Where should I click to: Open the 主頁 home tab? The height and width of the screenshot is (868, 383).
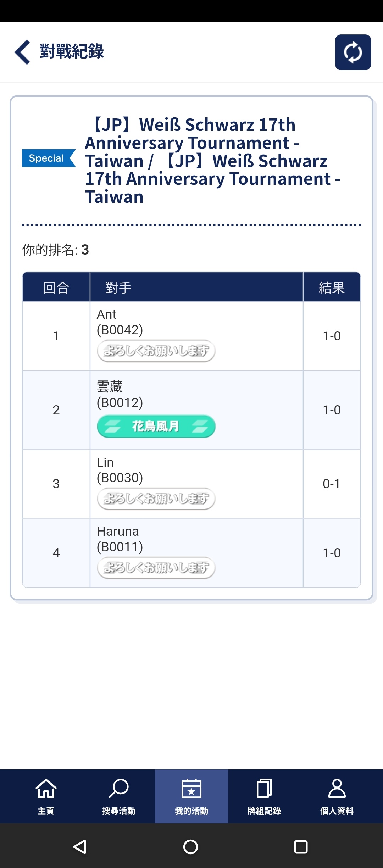coord(46,796)
